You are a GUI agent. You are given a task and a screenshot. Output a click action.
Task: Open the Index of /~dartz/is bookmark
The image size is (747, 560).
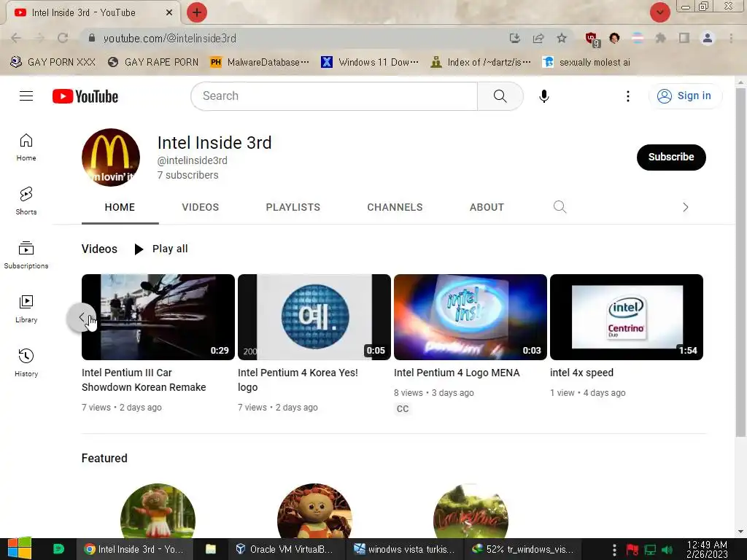coord(481,63)
